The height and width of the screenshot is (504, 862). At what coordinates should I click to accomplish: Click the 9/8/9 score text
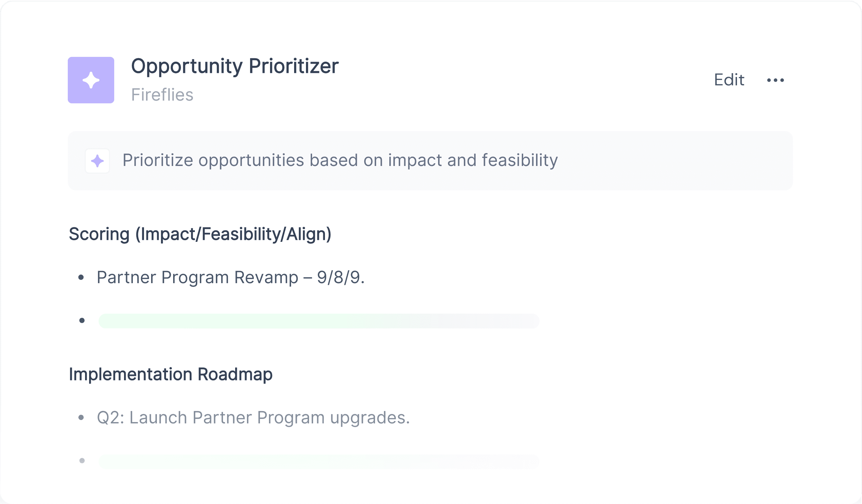[x=341, y=277]
